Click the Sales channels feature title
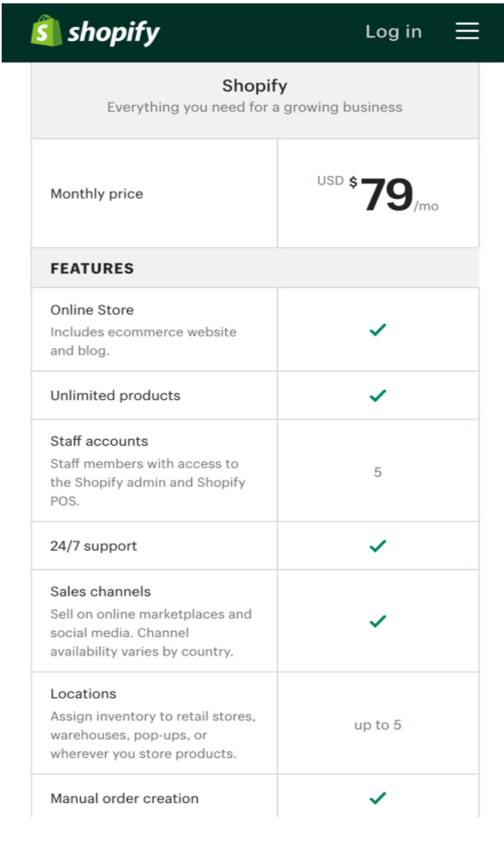504x848 pixels. coord(101,591)
